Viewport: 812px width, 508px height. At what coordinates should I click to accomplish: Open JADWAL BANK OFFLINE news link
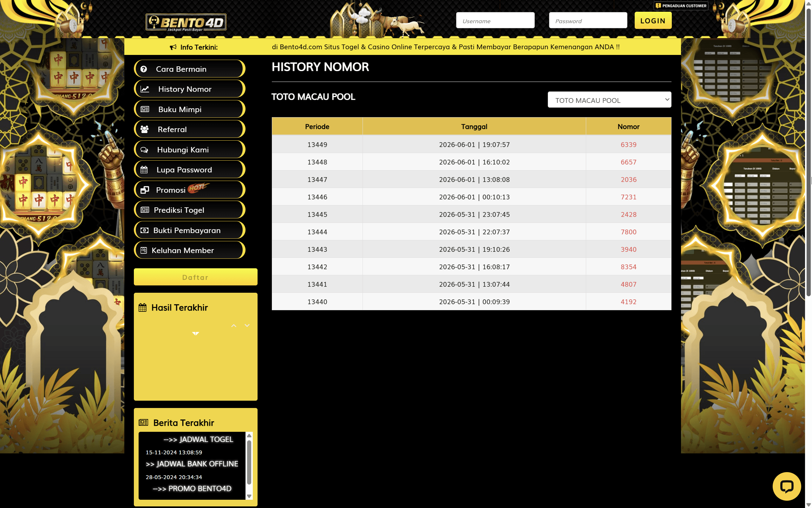192,464
